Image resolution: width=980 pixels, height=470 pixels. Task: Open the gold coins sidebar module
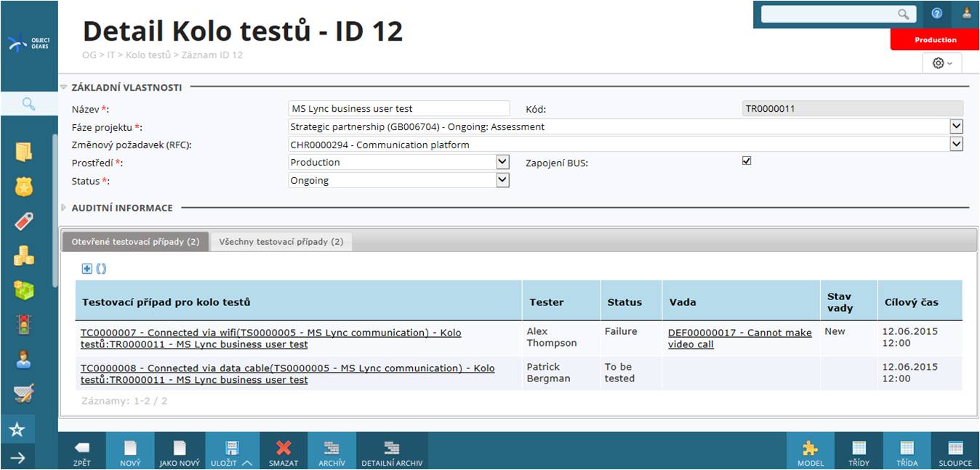pyautogui.click(x=24, y=256)
